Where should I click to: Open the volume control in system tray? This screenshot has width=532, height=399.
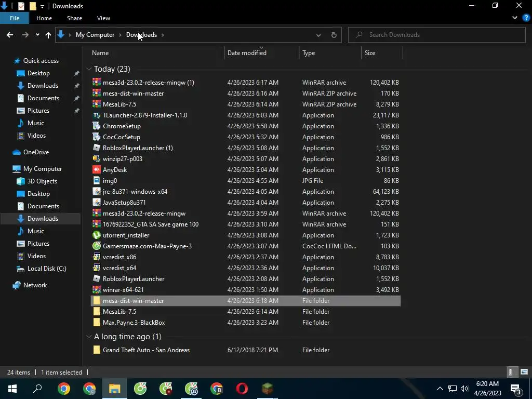tap(464, 389)
